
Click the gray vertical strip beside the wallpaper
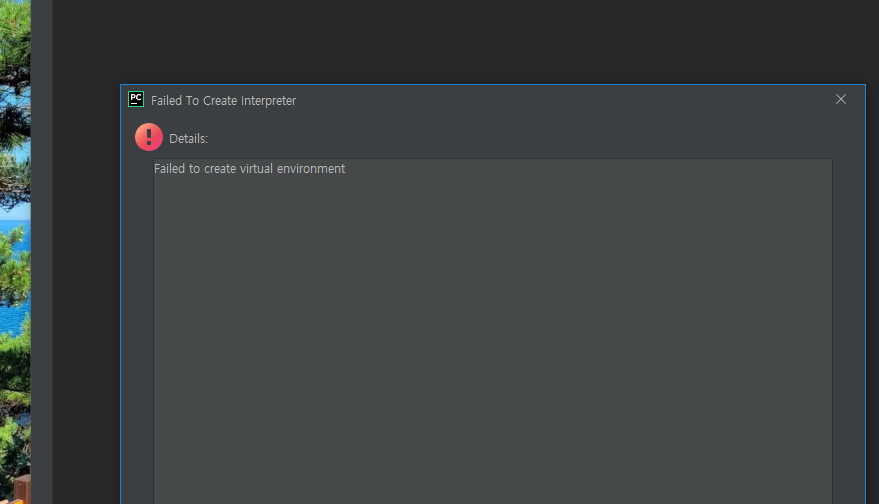click(x=41, y=252)
